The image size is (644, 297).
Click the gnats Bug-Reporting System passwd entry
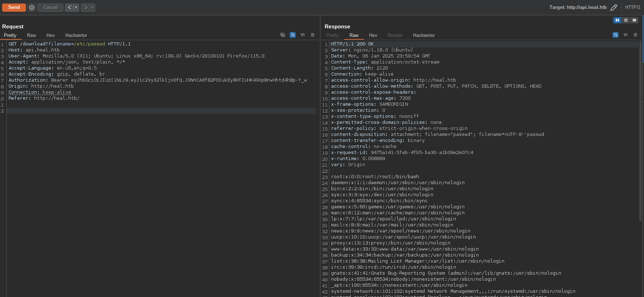(446, 273)
